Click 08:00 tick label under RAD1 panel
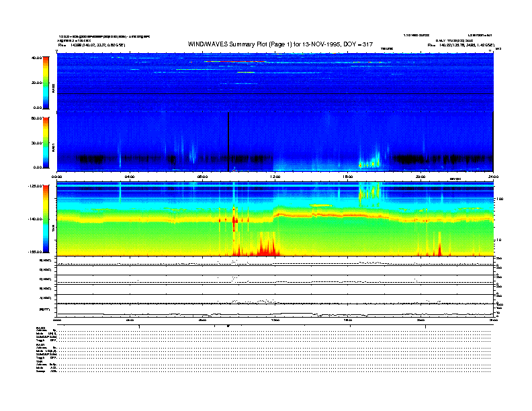The height and width of the screenshot is (411, 532). [202, 177]
